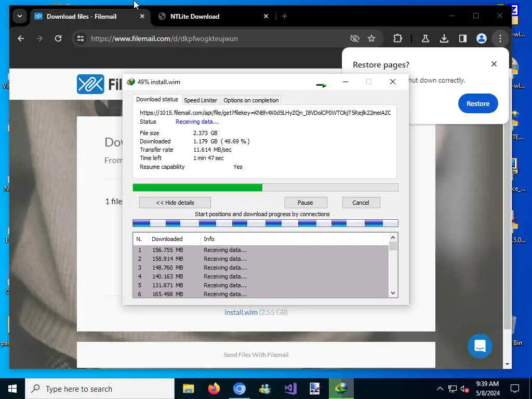Open the notification center icon

[515, 389]
